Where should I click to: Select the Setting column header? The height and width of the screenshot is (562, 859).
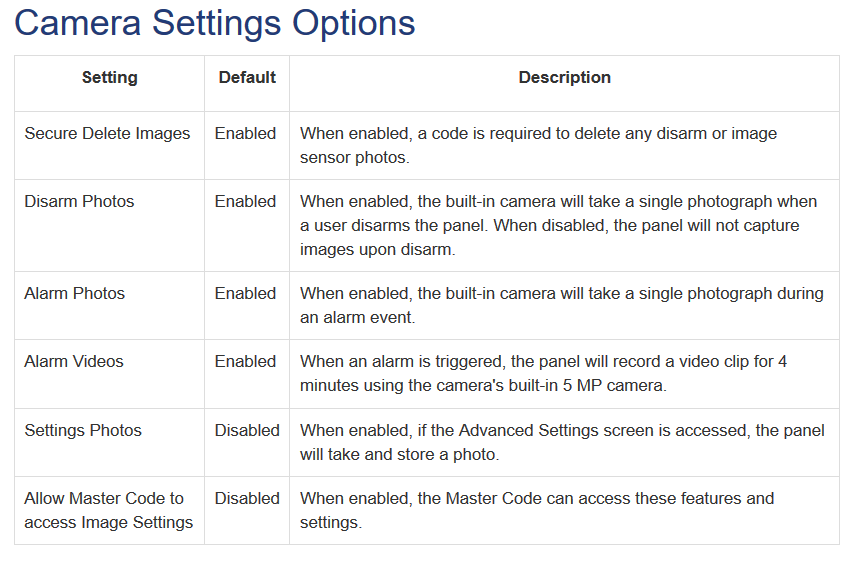click(110, 77)
